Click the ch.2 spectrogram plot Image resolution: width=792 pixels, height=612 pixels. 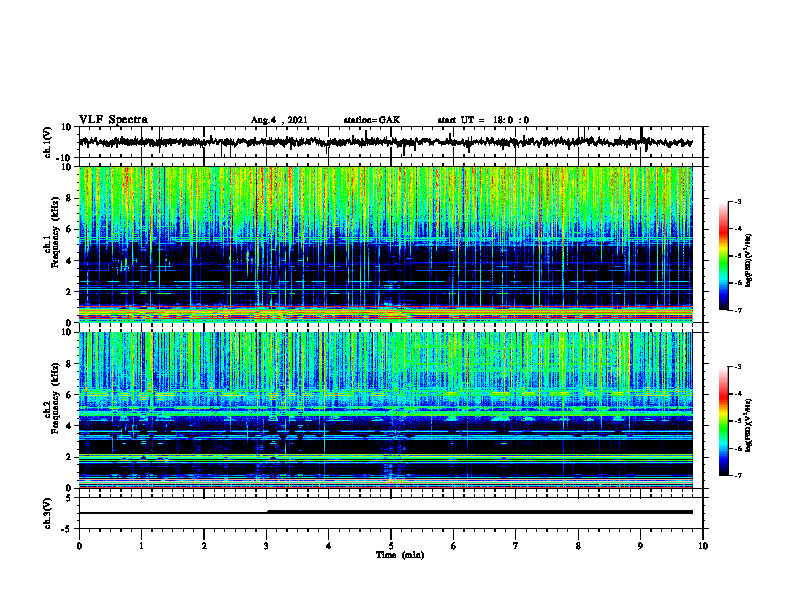click(385, 410)
